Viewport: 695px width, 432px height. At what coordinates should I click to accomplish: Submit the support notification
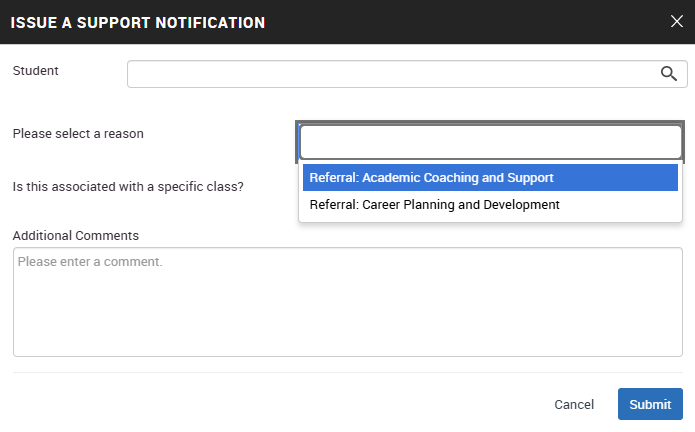pos(650,404)
